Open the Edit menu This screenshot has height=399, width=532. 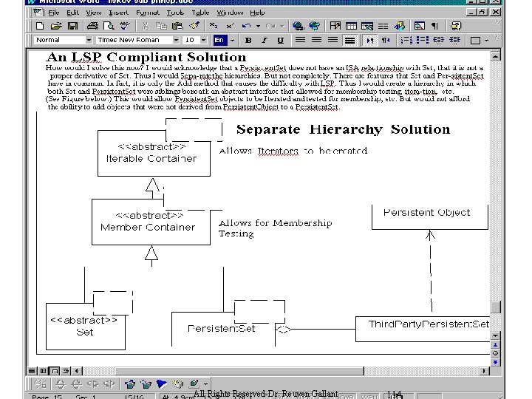click(x=72, y=13)
